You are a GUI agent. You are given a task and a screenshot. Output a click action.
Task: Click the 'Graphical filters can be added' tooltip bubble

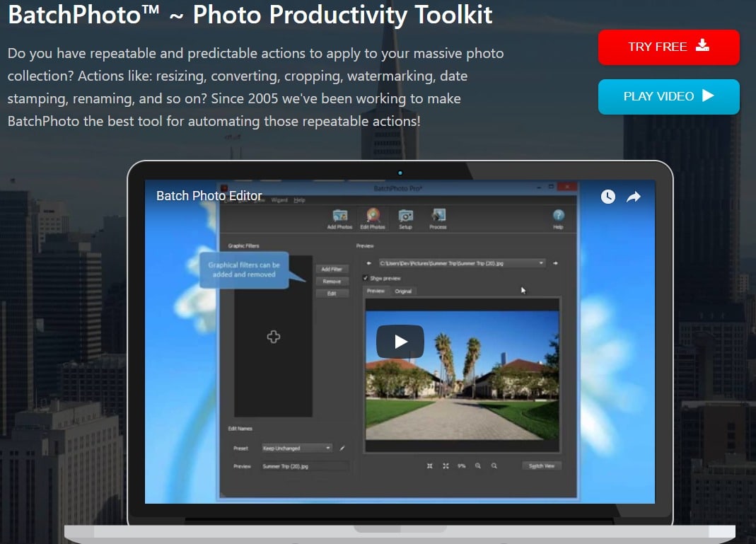(x=244, y=270)
